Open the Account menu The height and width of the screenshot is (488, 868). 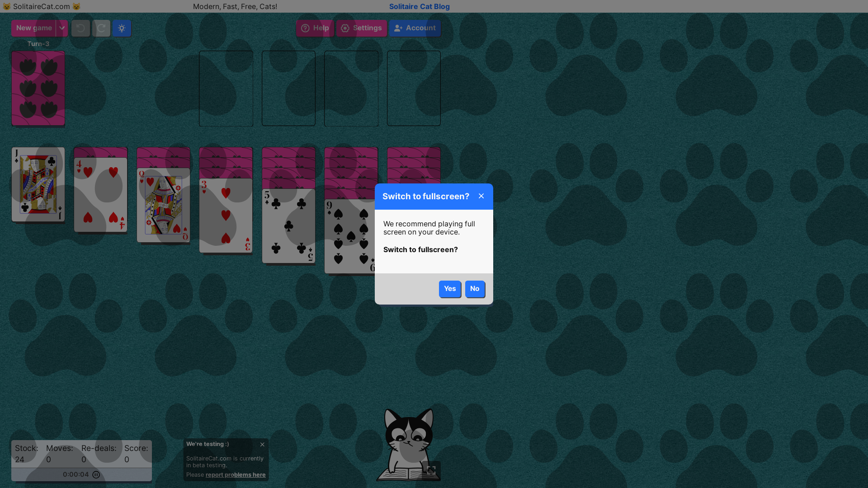click(415, 28)
